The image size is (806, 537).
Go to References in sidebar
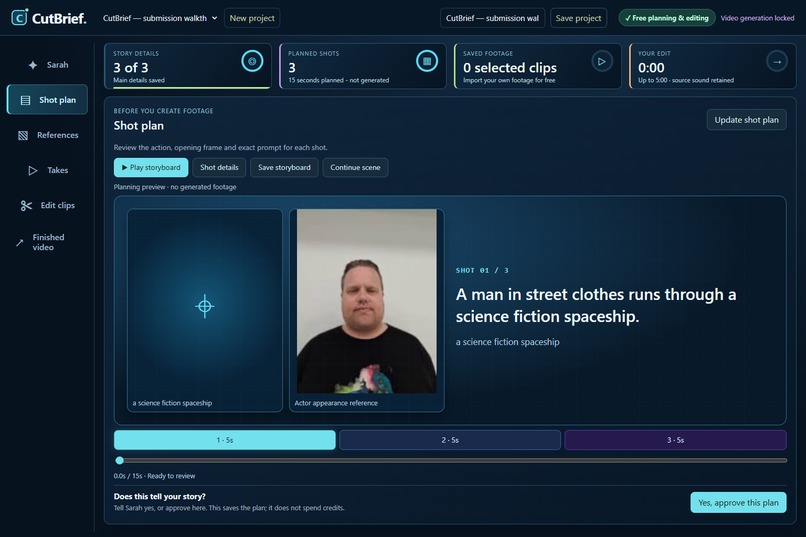click(47, 135)
